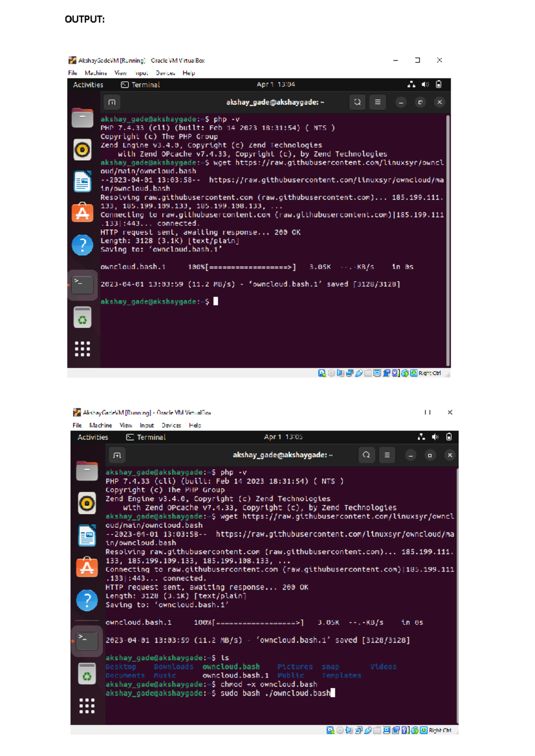
Task: Open the Machine menu in lower VirtualBox window
Action: (100, 426)
